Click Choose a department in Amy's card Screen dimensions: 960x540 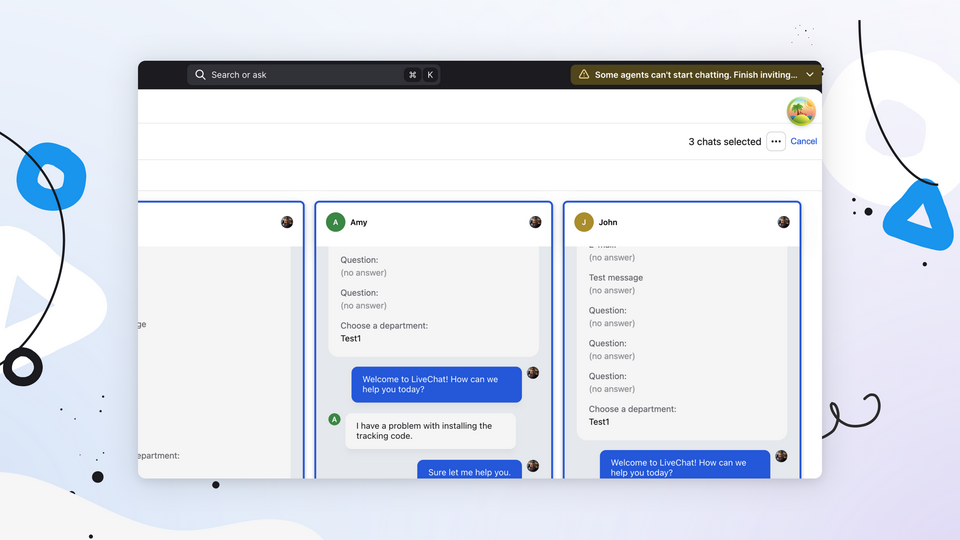[x=384, y=326]
